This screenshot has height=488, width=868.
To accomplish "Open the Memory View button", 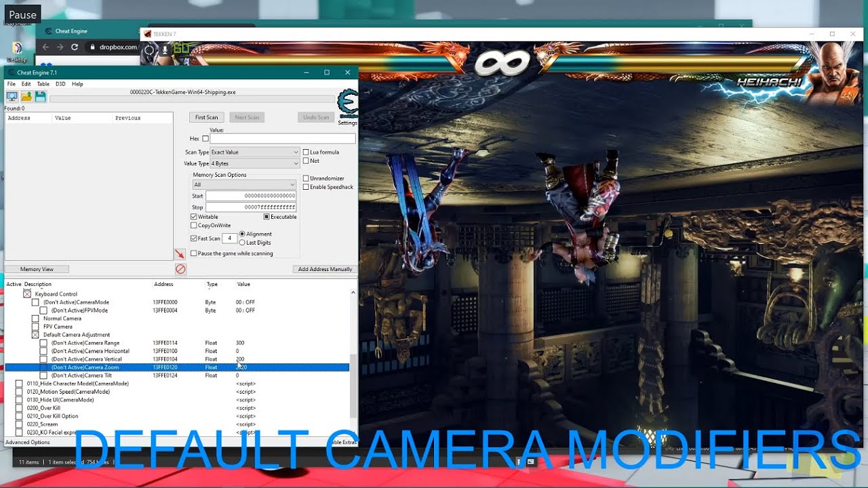I will tap(37, 269).
